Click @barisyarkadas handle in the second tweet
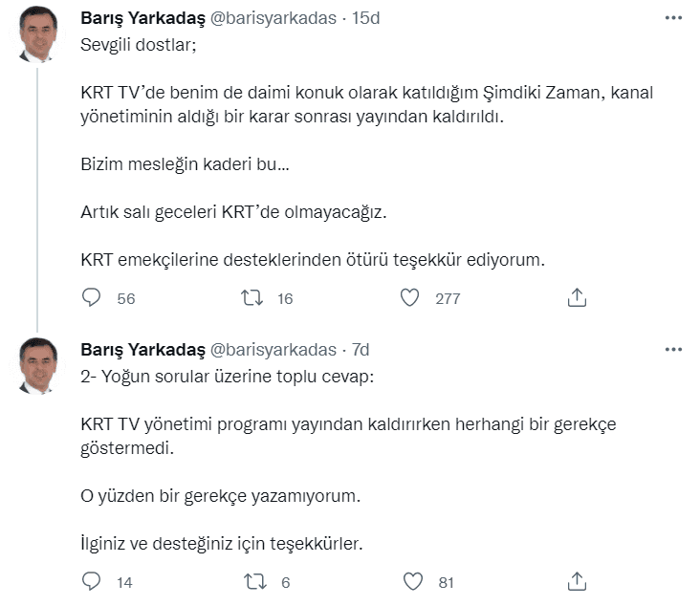This screenshot has height=606, width=700. [x=273, y=350]
